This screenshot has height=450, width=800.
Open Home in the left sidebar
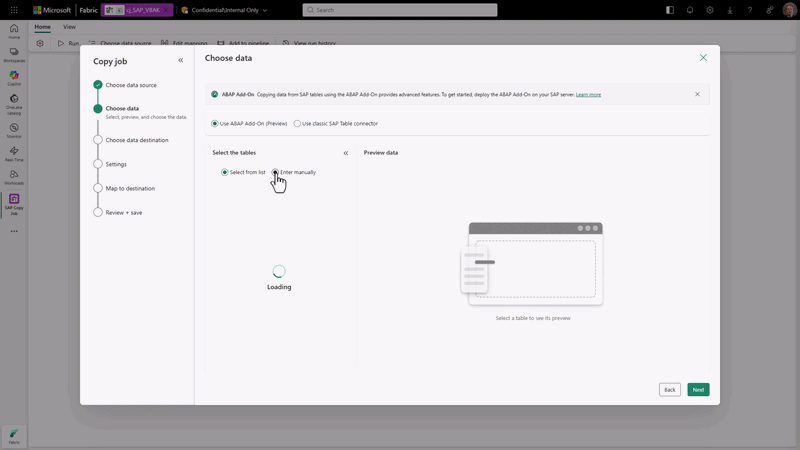pos(14,31)
